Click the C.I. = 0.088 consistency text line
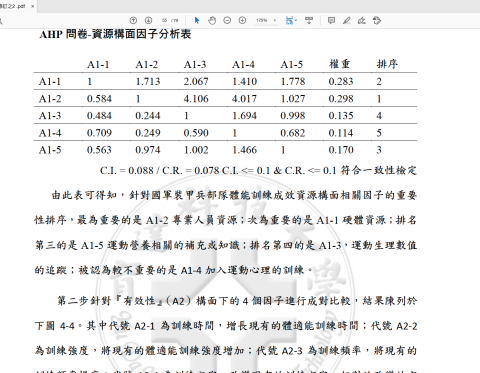Screen dimensions: 480x373 pos(258,170)
